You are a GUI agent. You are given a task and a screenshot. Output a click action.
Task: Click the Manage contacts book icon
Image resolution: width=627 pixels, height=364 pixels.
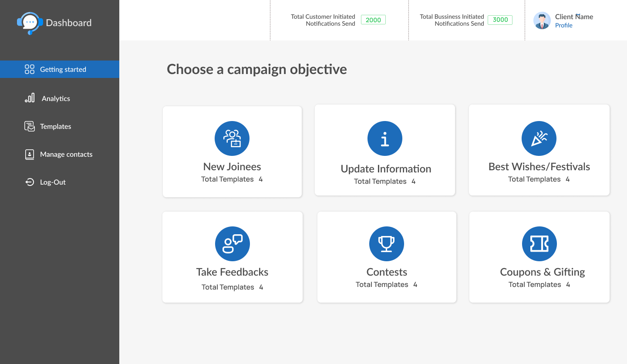point(30,154)
